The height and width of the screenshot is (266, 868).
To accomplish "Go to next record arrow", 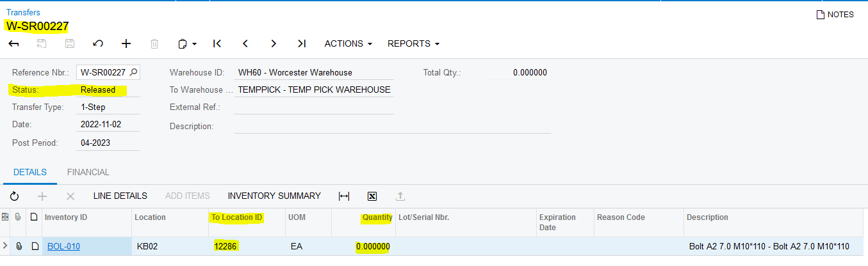I will tap(274, 43).
